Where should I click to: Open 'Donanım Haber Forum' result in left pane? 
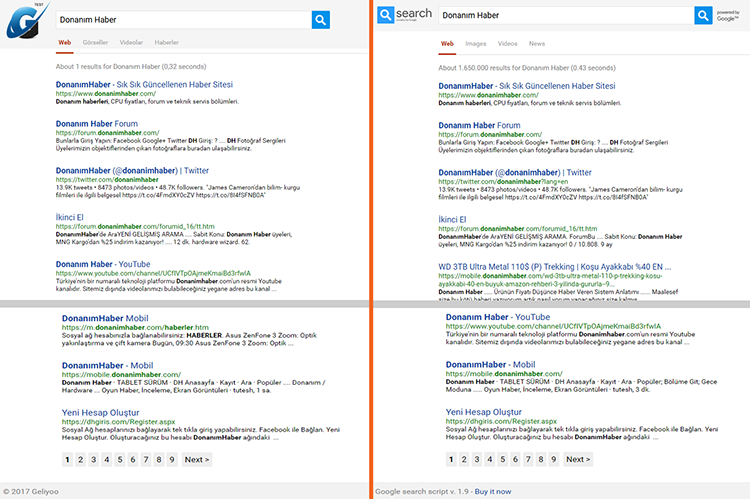click(x=97, y=124)
